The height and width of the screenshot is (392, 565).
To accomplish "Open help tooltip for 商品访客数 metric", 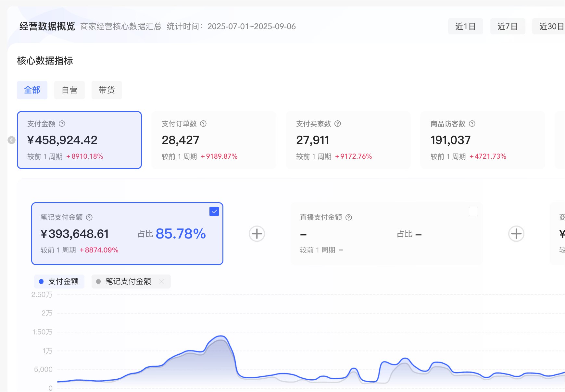I will click(472, 124).
